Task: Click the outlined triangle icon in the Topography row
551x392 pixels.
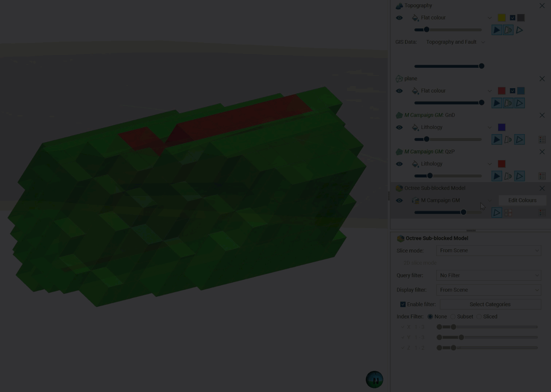Action: click(519, 30)
